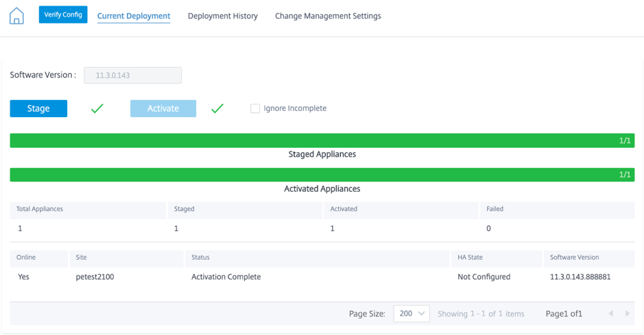Open the Deployment History tab
644x335 pixels.
(223, 16)
